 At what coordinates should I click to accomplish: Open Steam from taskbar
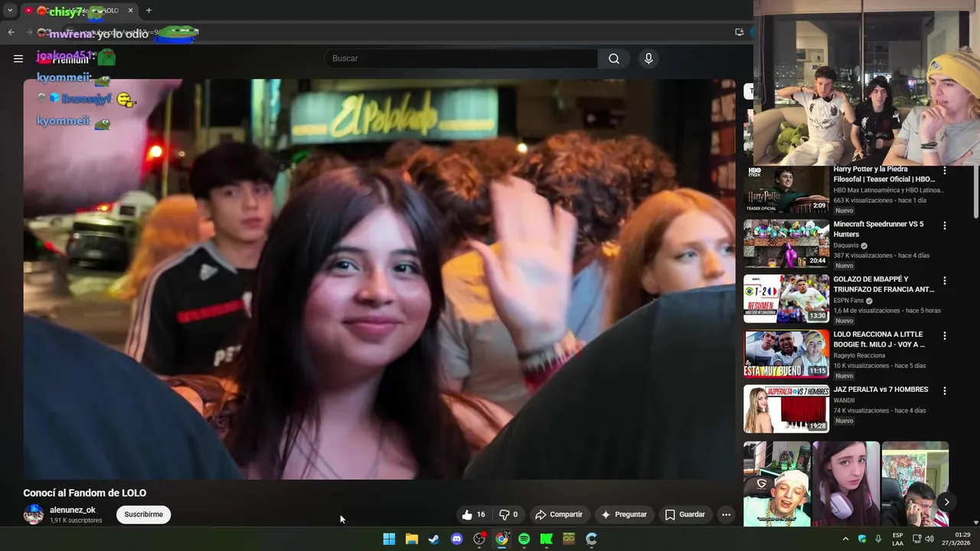click(x=434, y=539)
